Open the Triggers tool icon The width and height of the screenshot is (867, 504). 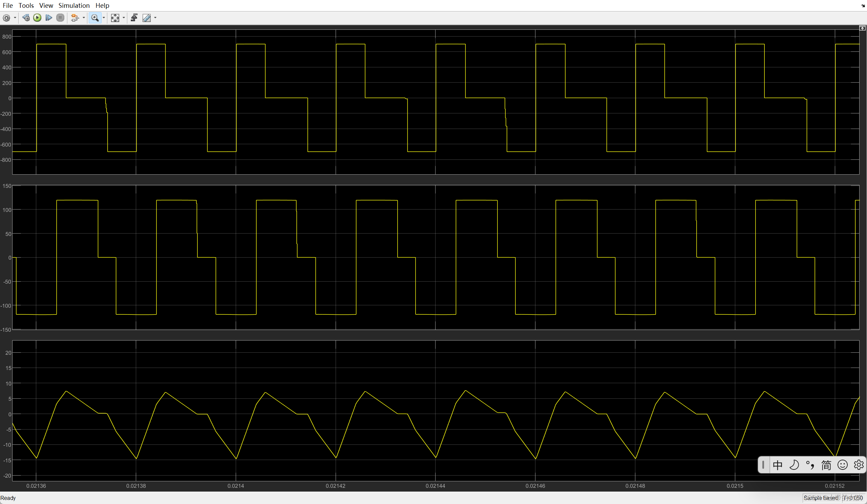pos(134,18)
